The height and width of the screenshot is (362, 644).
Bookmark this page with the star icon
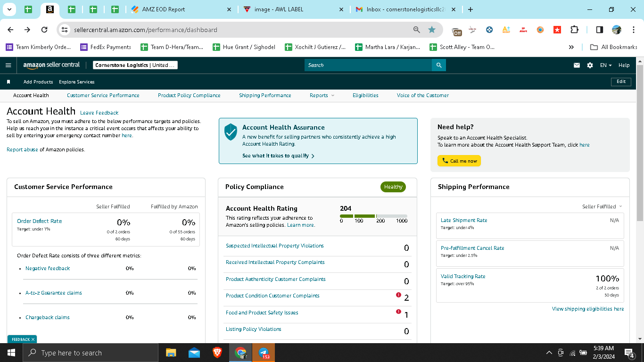[432, 30]
